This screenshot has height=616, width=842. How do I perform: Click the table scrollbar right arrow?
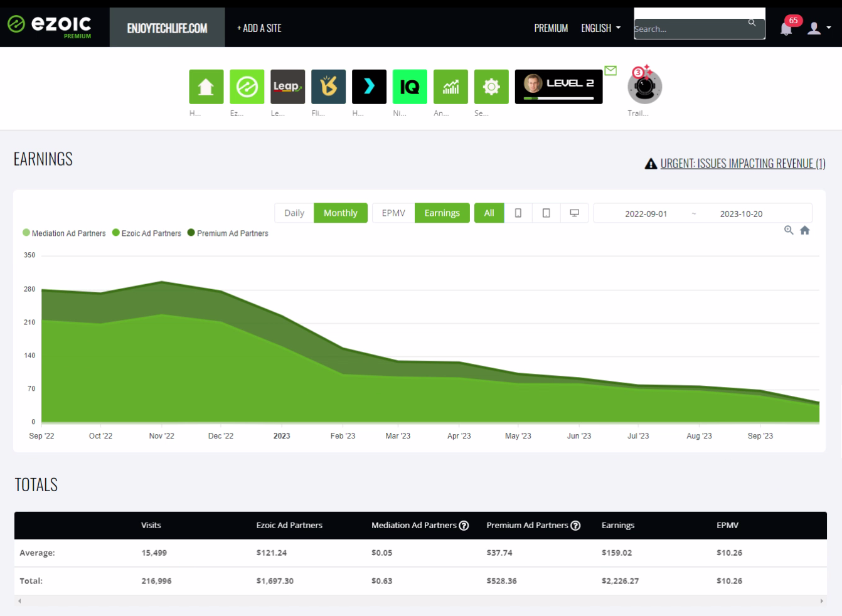coord(821,601)
